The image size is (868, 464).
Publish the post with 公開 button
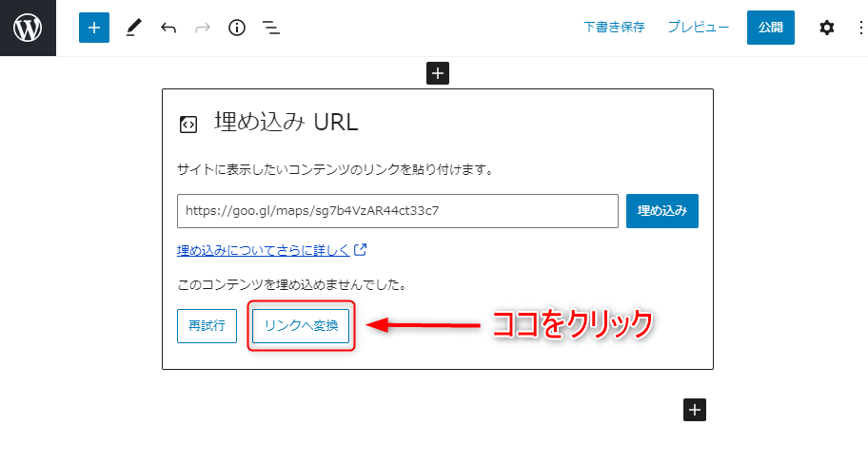pyautogui.click(x=771, y=28)
